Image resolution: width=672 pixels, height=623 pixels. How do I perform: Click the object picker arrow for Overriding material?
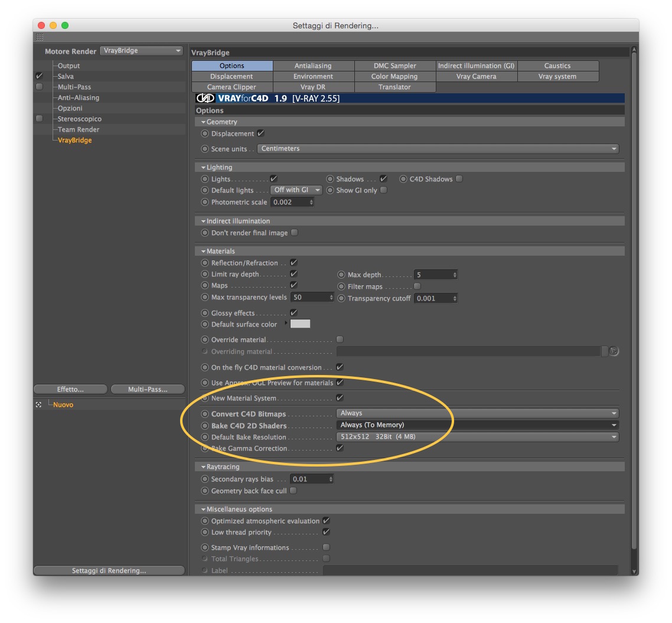pyautogui.click(x=614, y=351)
